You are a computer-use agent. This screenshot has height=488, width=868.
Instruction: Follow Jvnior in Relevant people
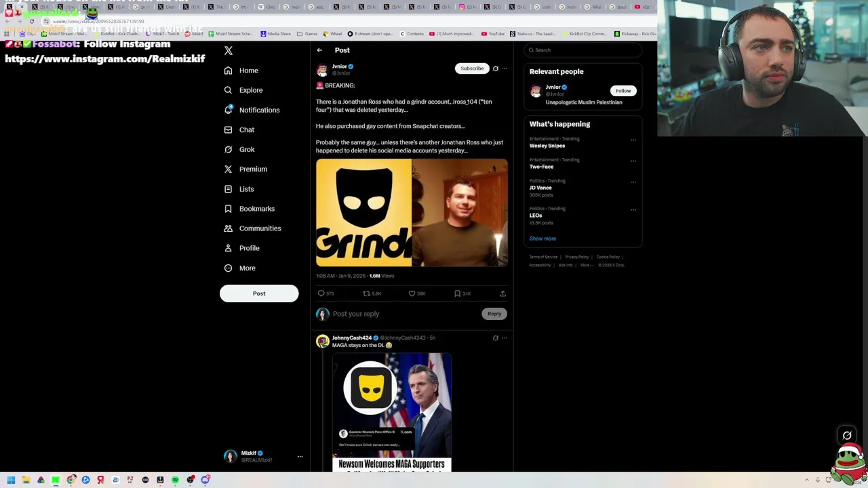(x=623, y=91)
